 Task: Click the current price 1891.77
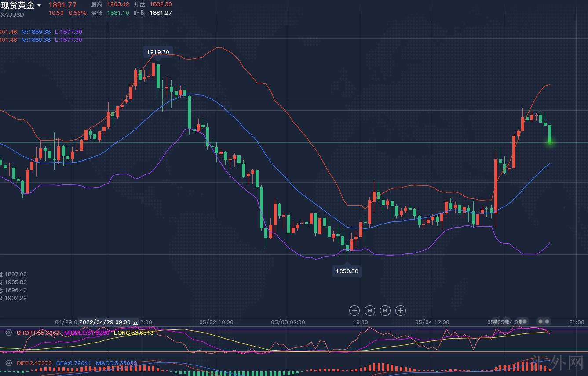click(62, 5)
